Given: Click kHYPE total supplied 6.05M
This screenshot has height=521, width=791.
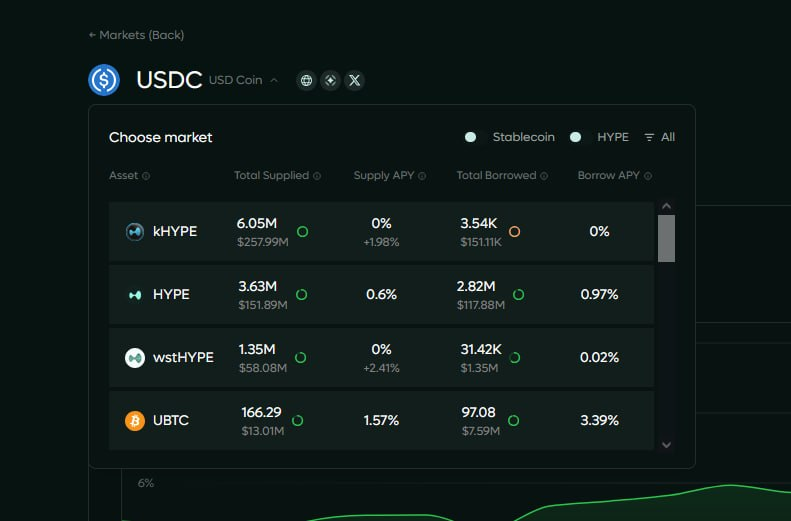Looking at the screenshot, I should 257,223.
